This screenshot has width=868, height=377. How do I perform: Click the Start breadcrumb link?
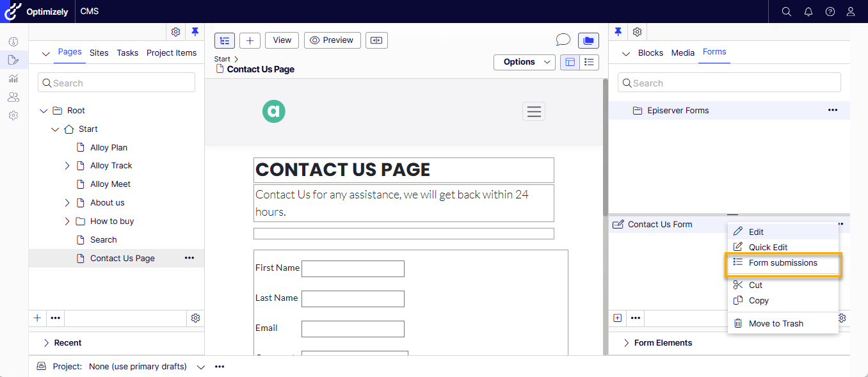[222, 59]
